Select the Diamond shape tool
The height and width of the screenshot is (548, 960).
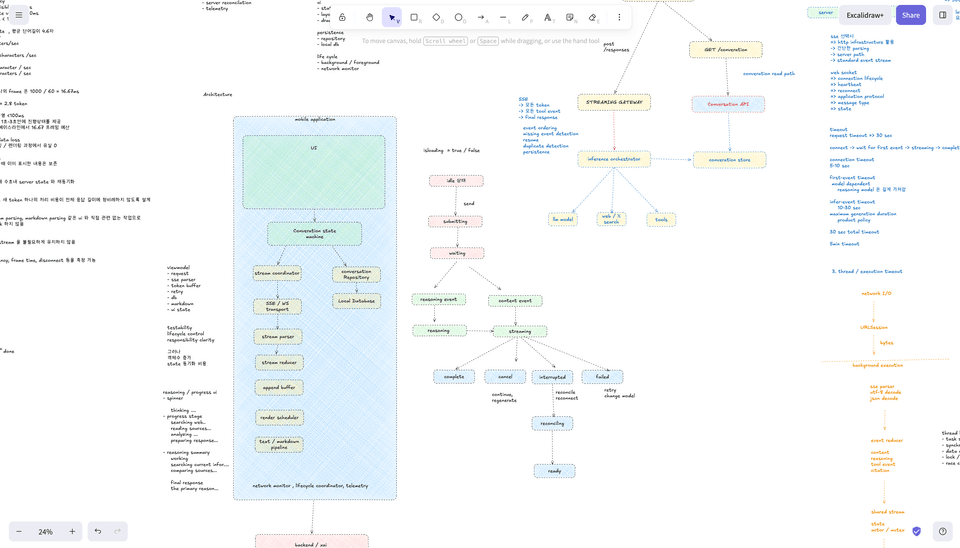point(437,17)
